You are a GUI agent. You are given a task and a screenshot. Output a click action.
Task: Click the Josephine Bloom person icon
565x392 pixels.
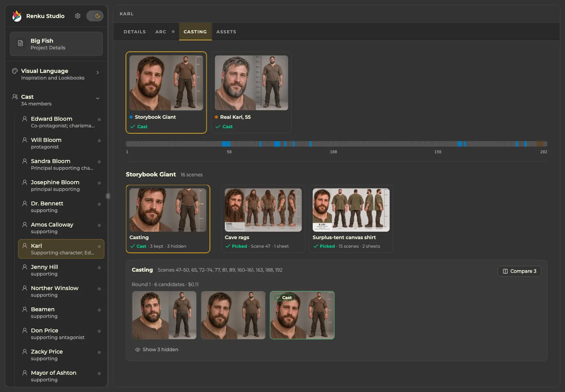click(x=25, y=182)
